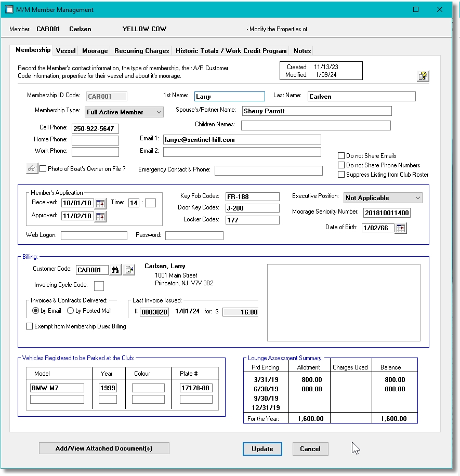Go to Historic Totals / Work Credit Program tab

click(231, 51)
